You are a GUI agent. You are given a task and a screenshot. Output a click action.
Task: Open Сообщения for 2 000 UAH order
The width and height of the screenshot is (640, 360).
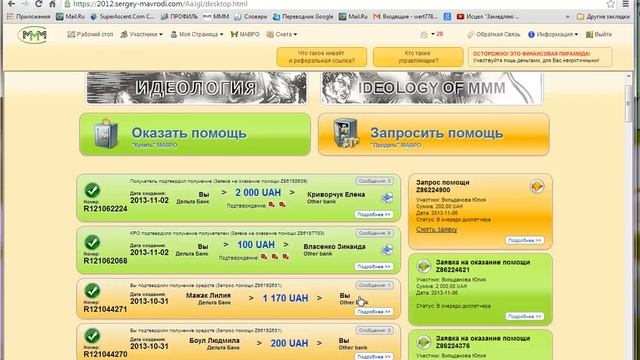374,181
